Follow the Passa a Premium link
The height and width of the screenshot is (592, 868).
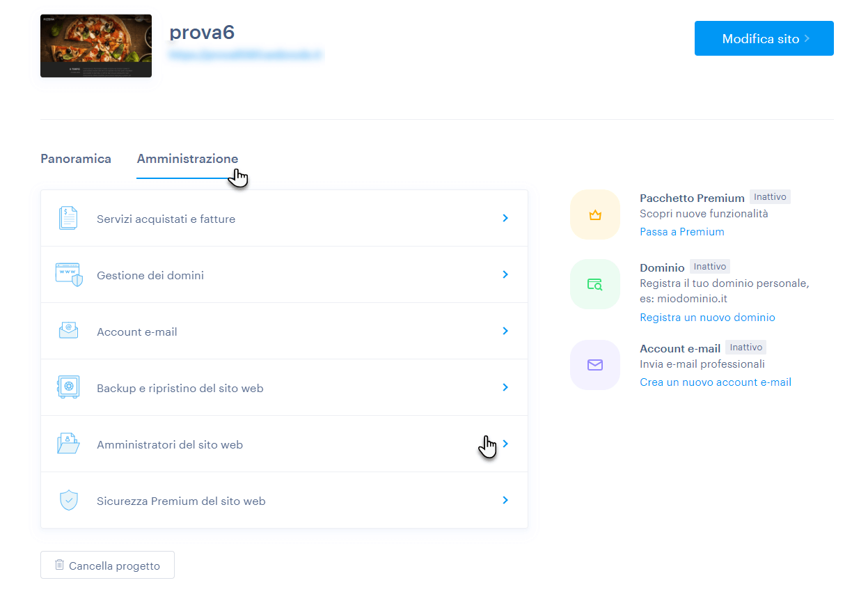coord(682,232)
